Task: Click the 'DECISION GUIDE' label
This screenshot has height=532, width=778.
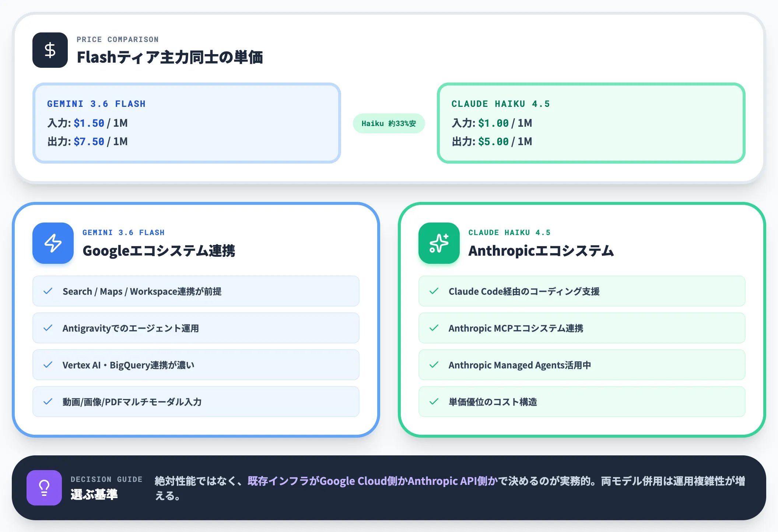Action: pyautogui.click(x=106, y=479)
